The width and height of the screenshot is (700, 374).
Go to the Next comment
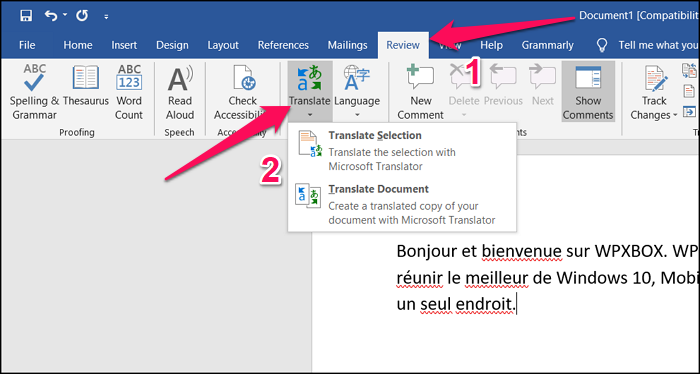point(542,86)
